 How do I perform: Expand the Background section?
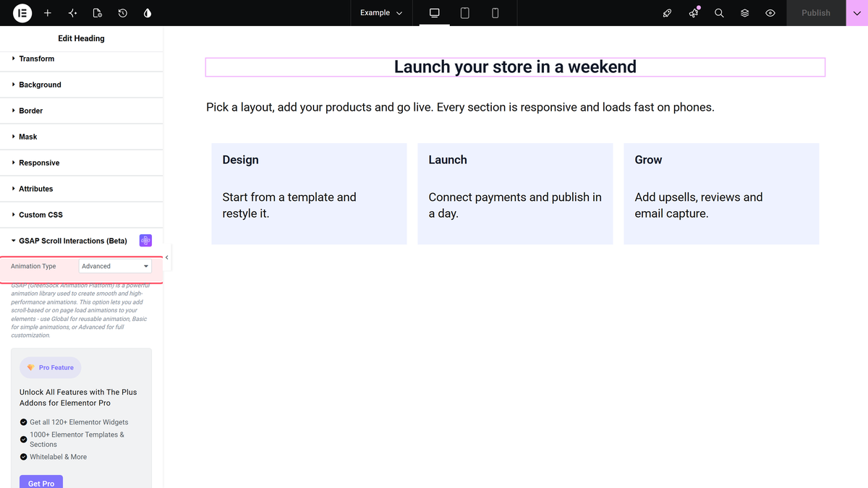pyautogui.click(x=82, y=85)
